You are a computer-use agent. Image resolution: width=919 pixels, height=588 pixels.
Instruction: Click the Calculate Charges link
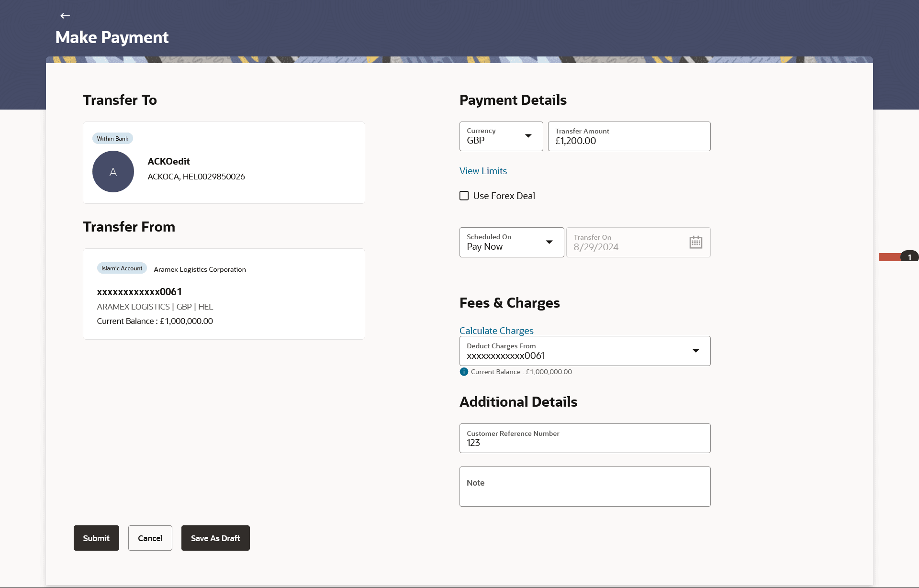click(496, 331)
